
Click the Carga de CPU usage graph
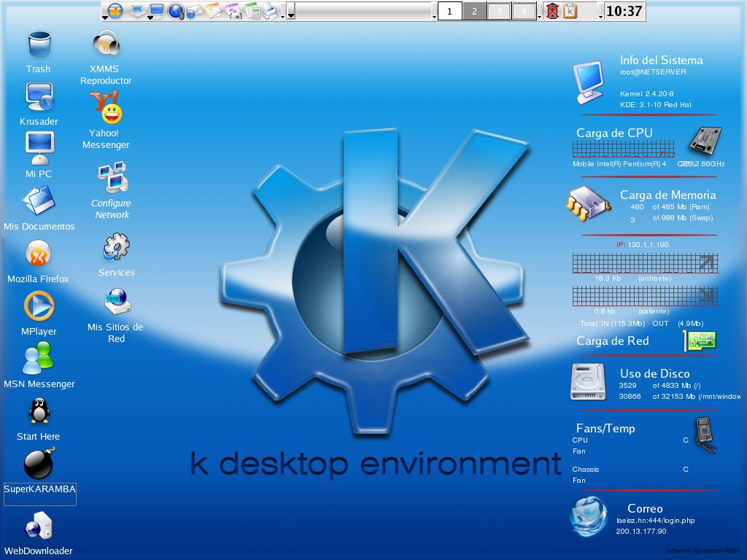point(624,149)
